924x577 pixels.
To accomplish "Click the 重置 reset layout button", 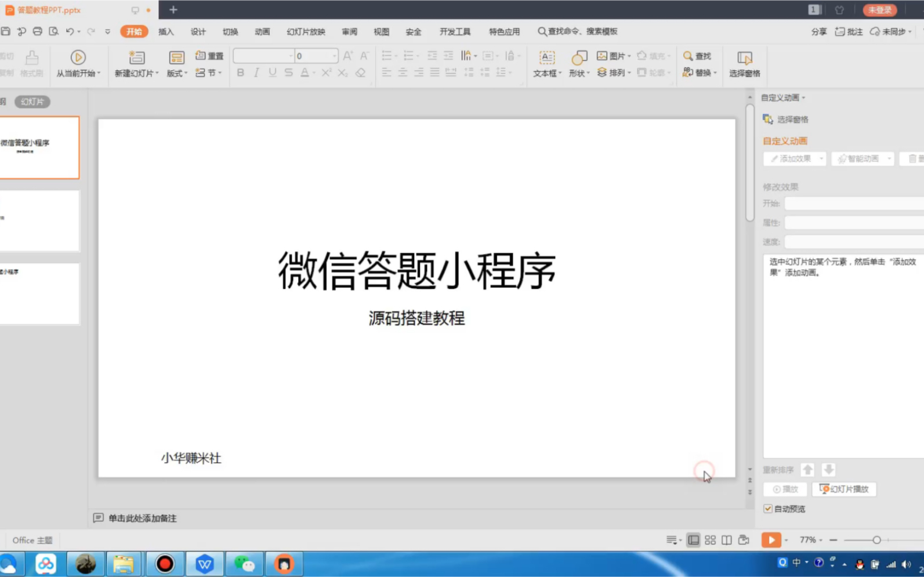I will 209,56.
